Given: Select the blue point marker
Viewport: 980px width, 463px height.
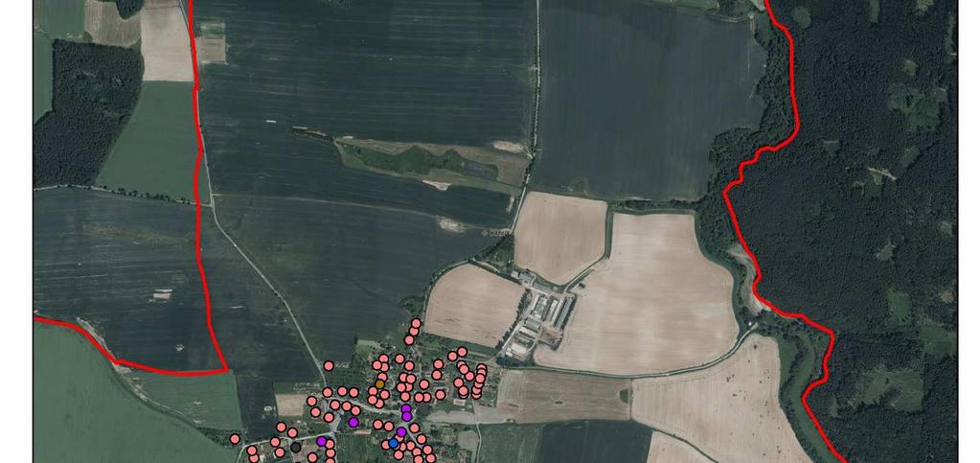Looking at the screenshot, I should [393, 443].
